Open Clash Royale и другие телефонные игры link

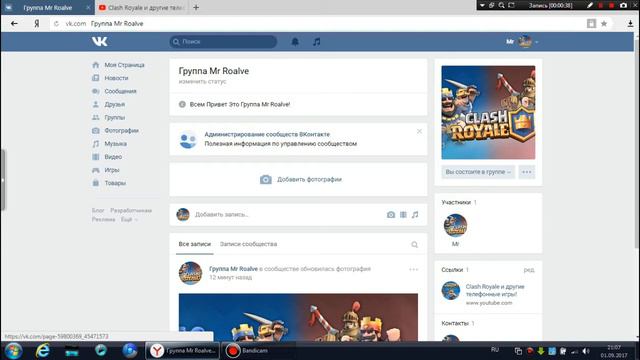point(495,290)
